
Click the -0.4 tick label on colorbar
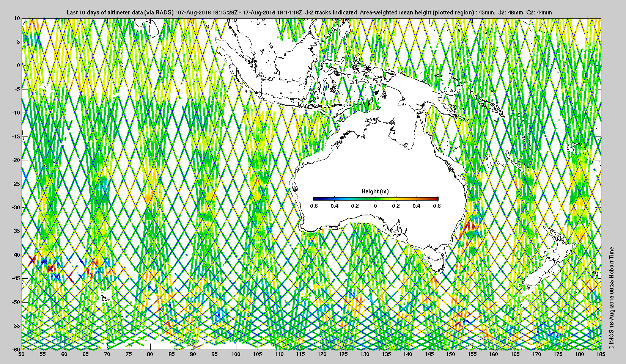pyautogui.click(x=333, y=206)
